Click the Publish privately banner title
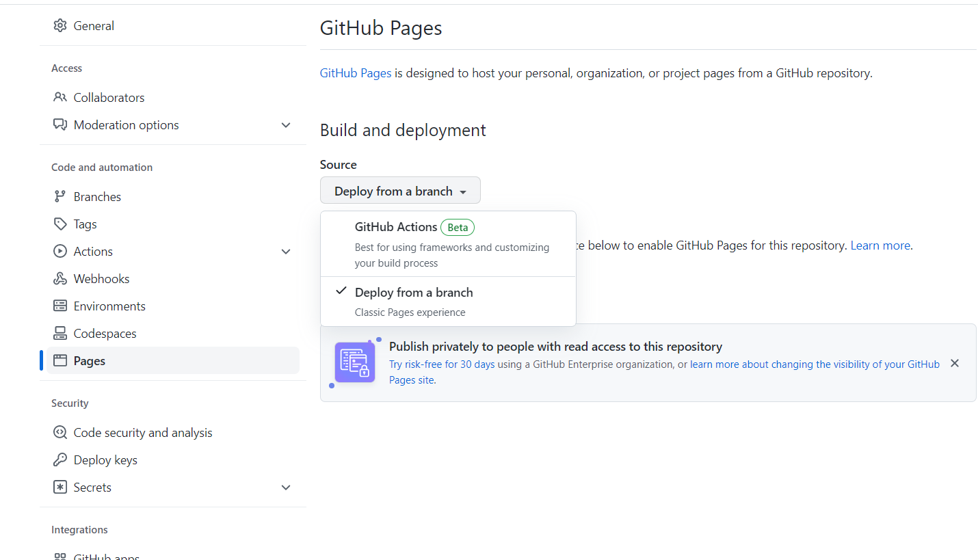978x560 pixels. click(x=555, y=347)
